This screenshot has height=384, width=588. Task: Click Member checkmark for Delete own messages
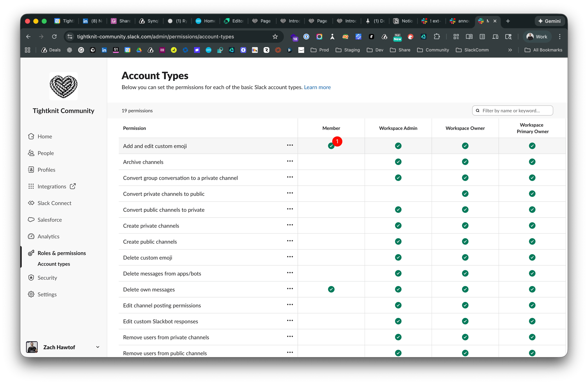pos(331,289)
